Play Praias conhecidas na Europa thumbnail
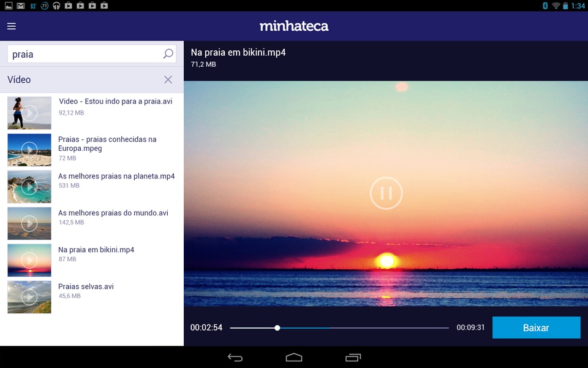 29,150
